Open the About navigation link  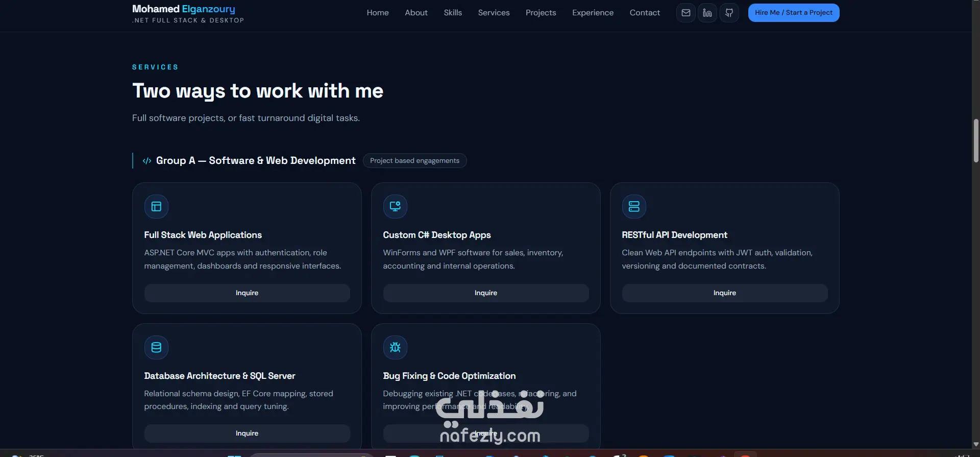[x=416, y=13]
